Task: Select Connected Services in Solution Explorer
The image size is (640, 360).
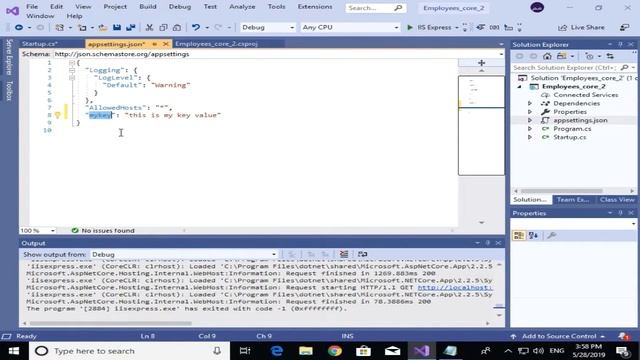Action: point(585,95)
